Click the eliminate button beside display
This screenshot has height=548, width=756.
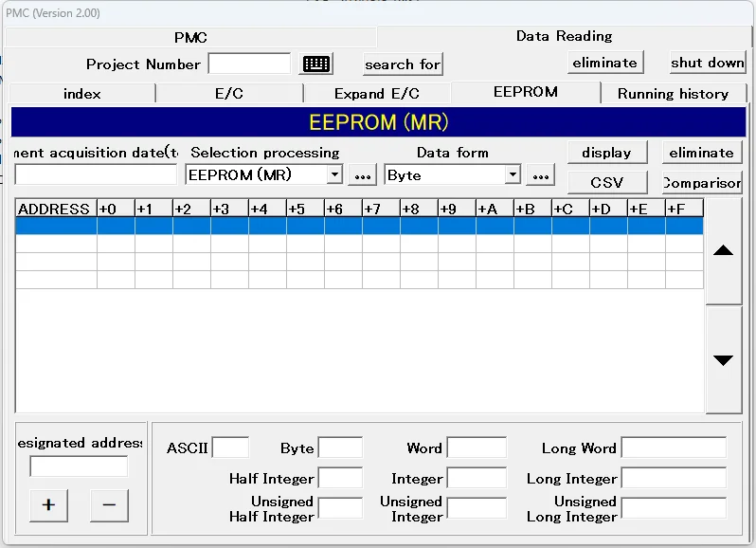pos(701,153)
